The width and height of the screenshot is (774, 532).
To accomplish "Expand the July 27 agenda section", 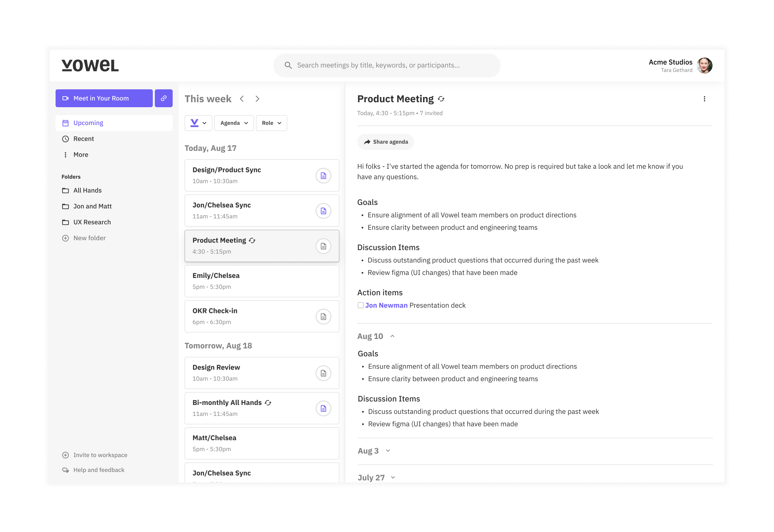I will (x=393, y=478).
